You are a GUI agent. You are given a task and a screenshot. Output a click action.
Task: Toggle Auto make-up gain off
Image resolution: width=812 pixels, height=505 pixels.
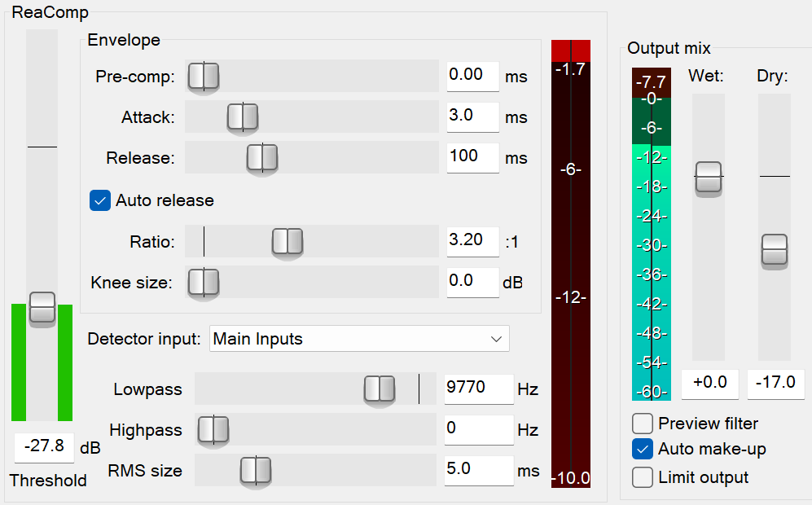click(642, 449)
